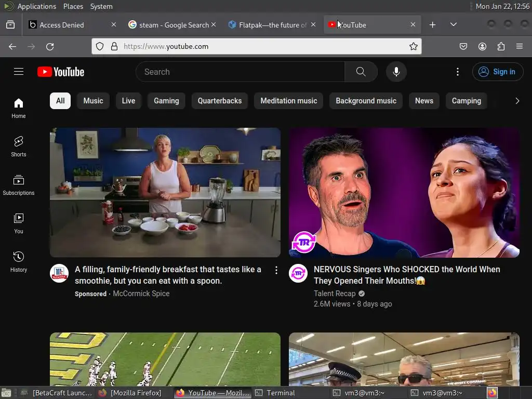This screenshot has height=399, width=532.
Task: Click the Sign in button
Action: pos(497,72)
